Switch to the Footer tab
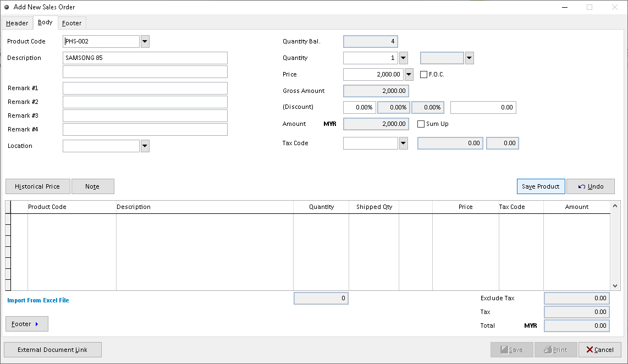628x364 pixels. (x=71, y=23)
